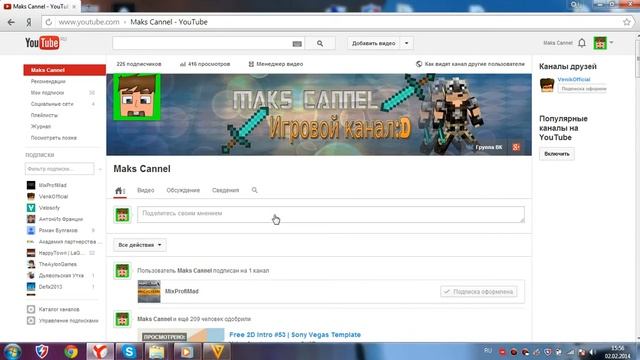
Task: Click the Yandex Я button in toolbar
Action: click(x=29, y=22)
